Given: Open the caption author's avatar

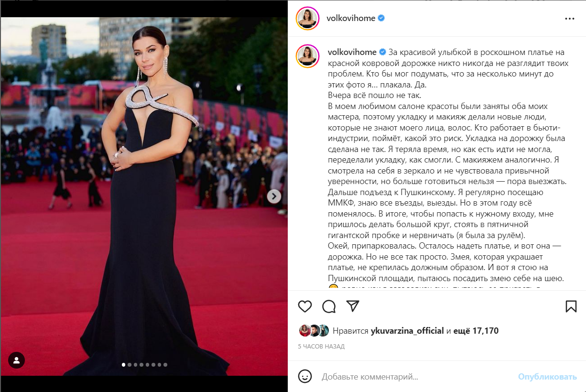Looking at the screenshot, I should [x=307, y=56].
